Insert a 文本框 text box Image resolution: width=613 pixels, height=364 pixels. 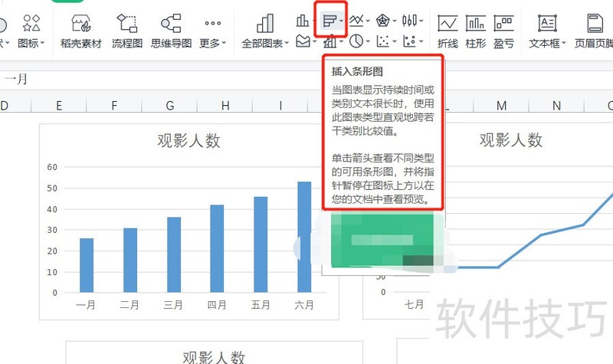tap(547, 31)
